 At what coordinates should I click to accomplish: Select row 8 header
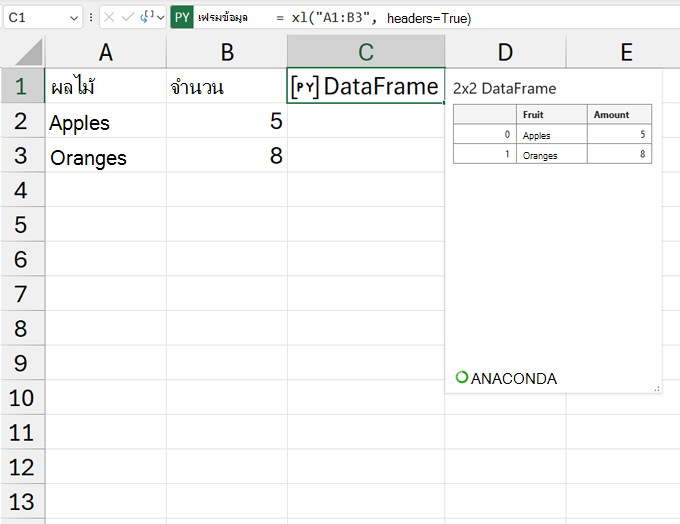tap(23, 328)
